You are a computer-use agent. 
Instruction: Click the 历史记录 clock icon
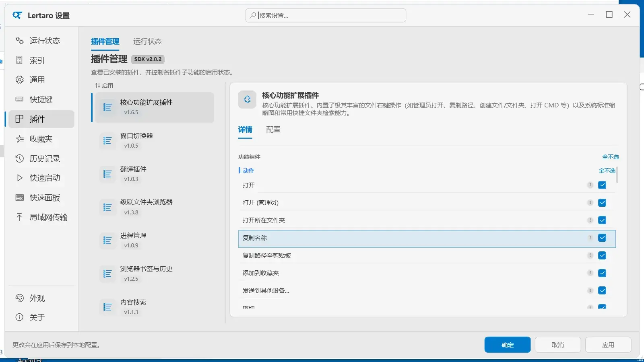tap(19, 158)
